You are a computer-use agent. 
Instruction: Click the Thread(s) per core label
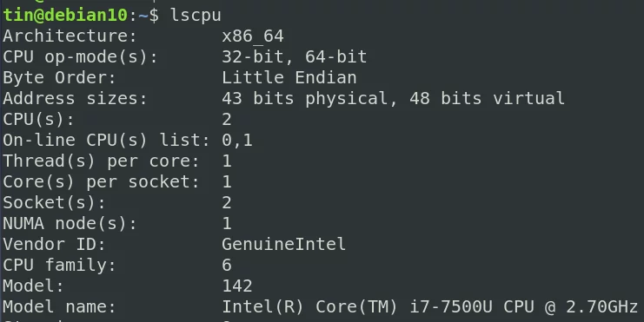[101, 161]
